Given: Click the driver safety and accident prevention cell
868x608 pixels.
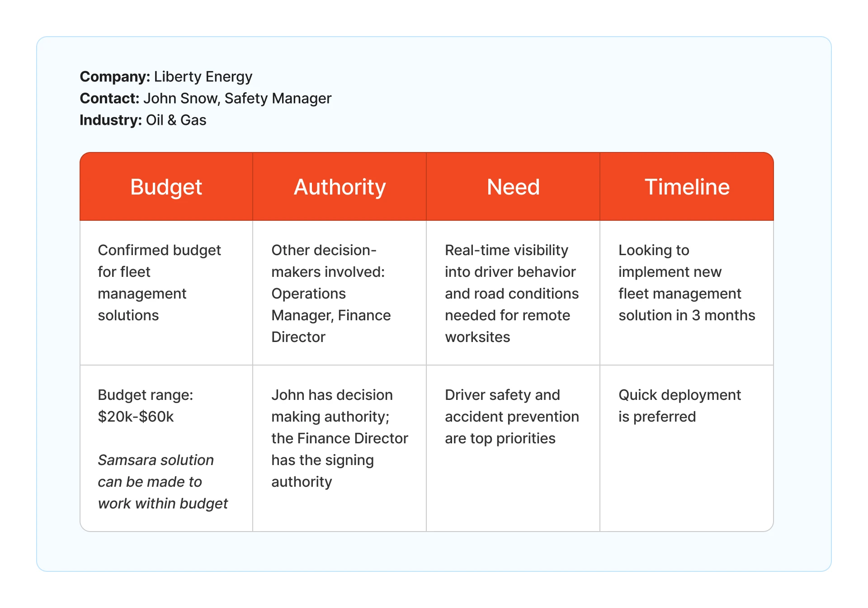Looking at the screenshot, I should (511, 417).
